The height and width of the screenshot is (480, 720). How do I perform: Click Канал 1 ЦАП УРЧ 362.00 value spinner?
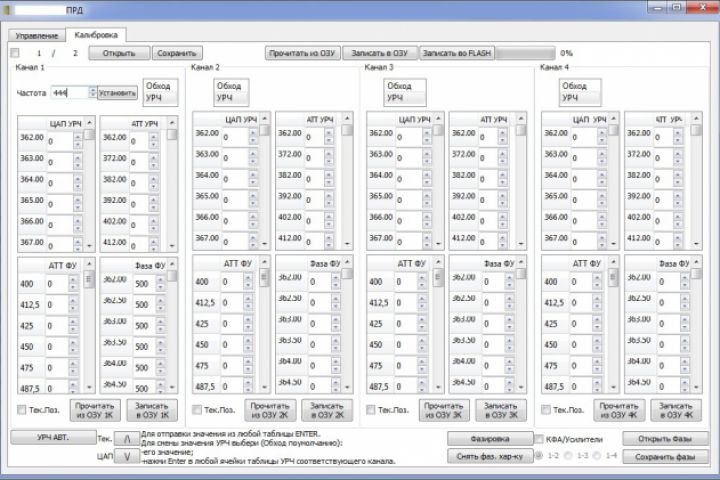pos(78,141)
